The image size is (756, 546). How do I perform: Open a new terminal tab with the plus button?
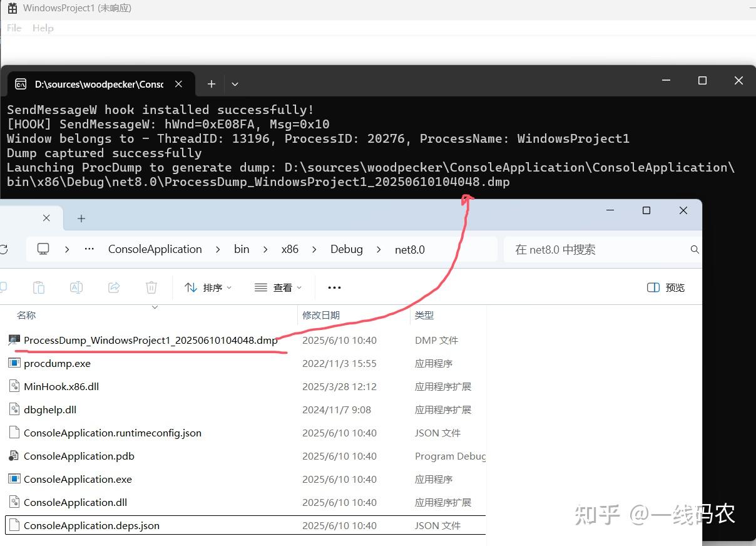(211, 83)
